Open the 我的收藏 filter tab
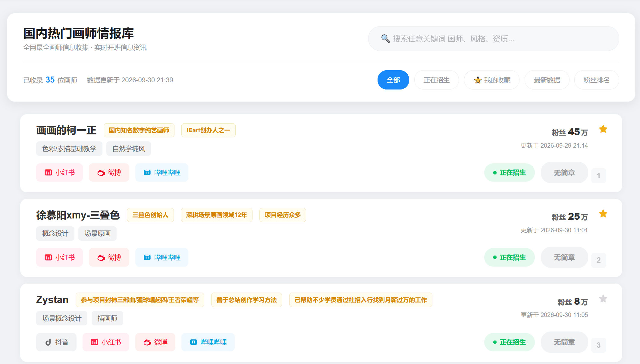The width and height of the screenshot is (640, 364). coord(492,80)
